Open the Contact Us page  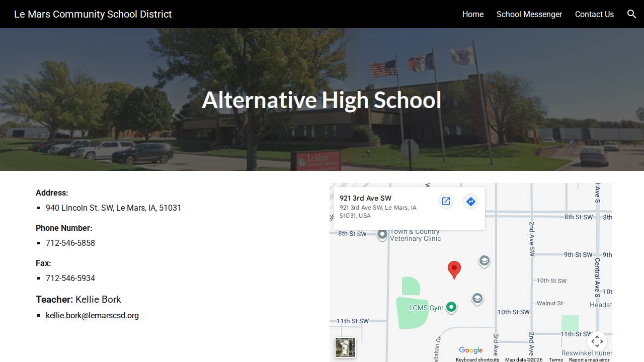(594, 14)
